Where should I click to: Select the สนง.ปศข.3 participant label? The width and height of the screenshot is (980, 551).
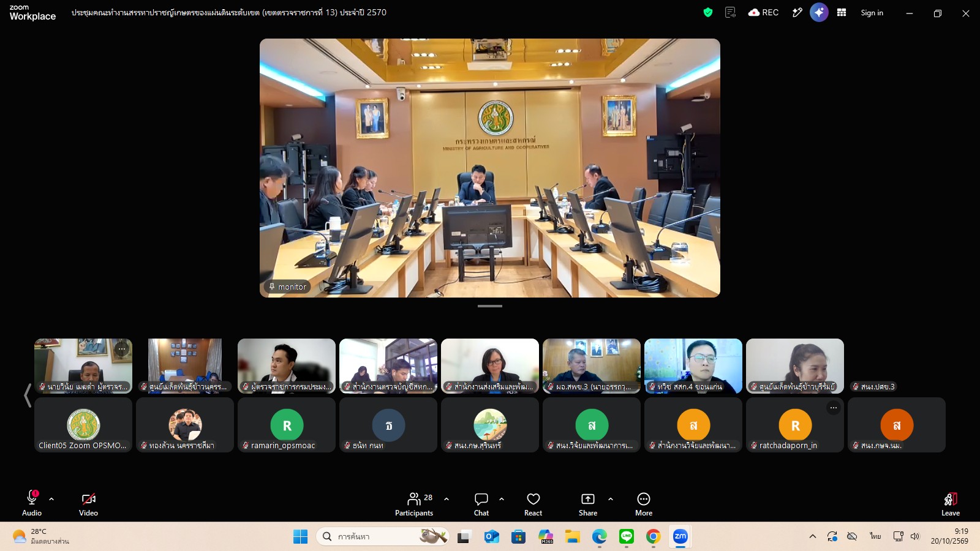pos(874,387)
